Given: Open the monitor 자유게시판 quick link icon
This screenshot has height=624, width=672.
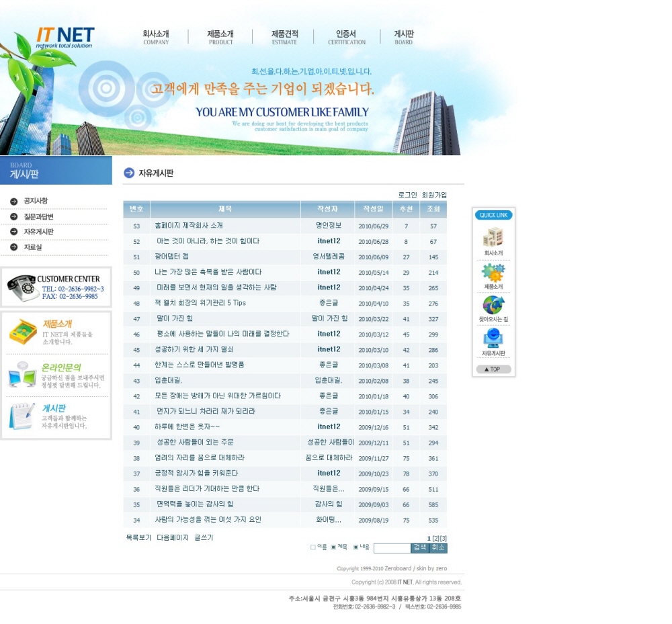Looking at the screenshot, I should [493, 339].
